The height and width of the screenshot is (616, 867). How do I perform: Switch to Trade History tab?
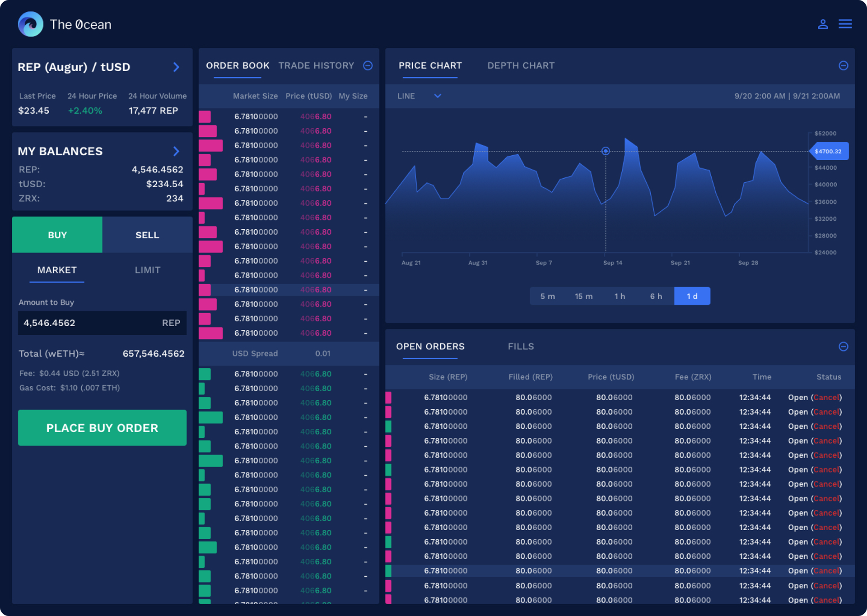tap(316, 65)
